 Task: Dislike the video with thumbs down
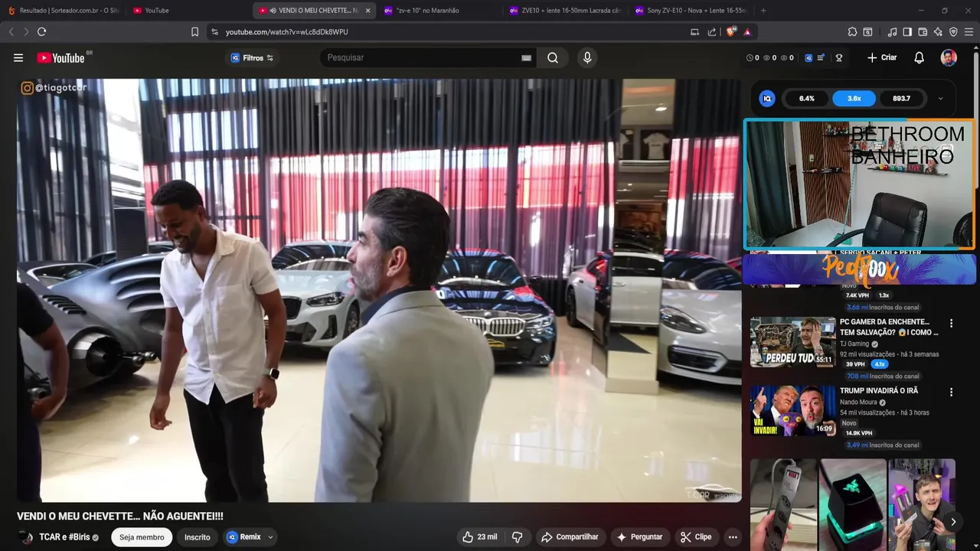(518, 536)
